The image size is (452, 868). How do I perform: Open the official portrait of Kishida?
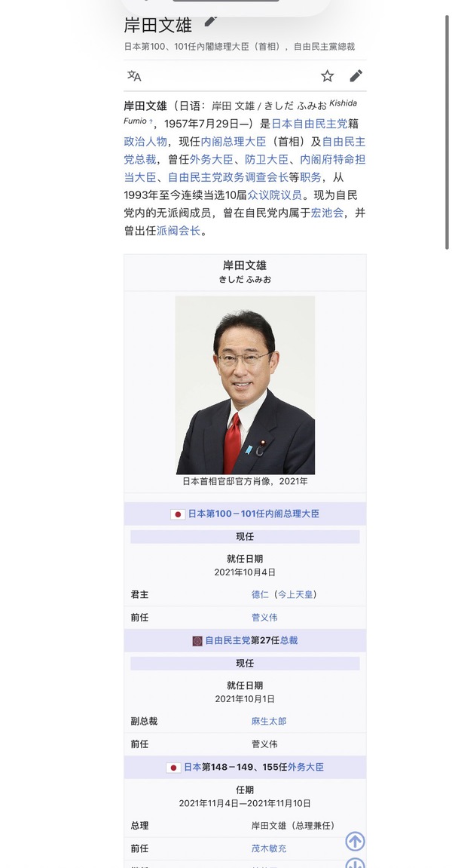click(x=245, y=385)
